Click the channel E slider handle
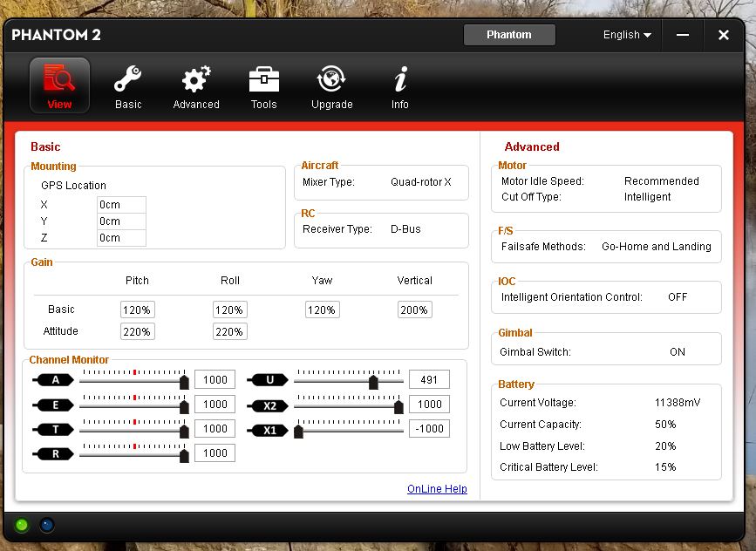 tap(184, 407)
